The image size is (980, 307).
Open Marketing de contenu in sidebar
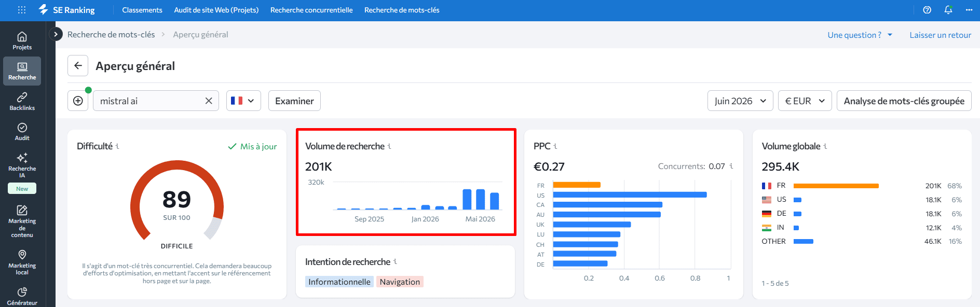coord(22,221)
